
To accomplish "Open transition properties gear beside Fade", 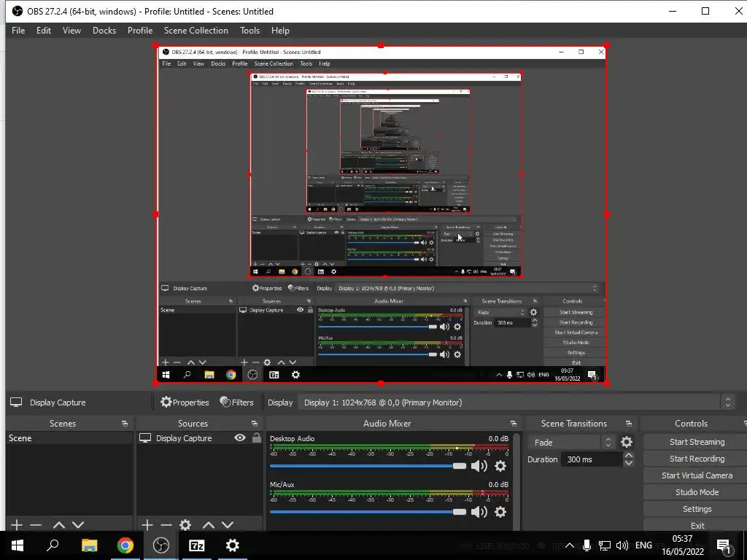I will pos(627,443).
